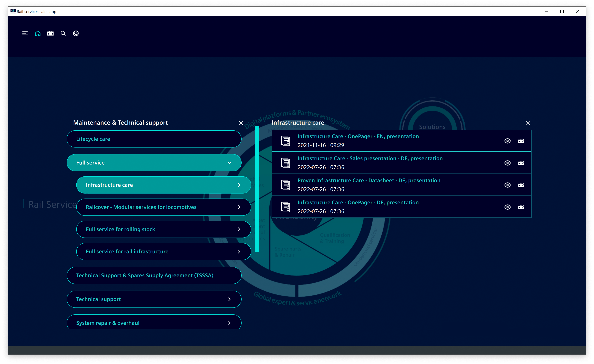Open the briefcase icon in toolbar

(x=50, y=33)
